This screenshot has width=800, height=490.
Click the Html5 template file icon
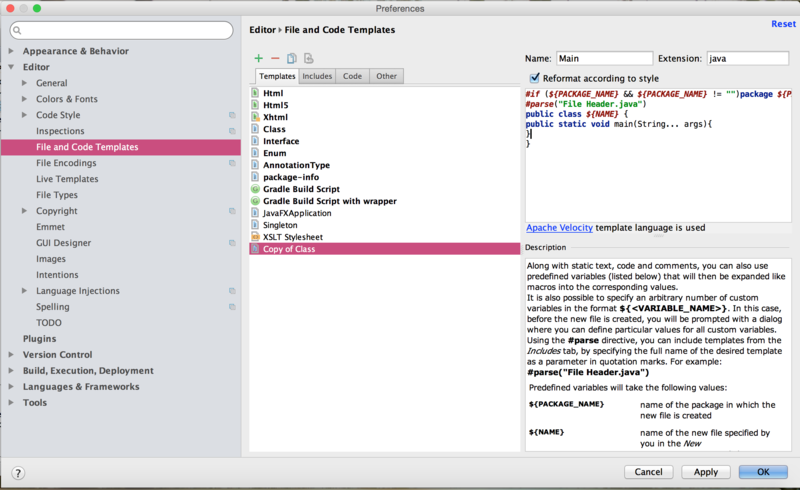[x=255, y=105]
